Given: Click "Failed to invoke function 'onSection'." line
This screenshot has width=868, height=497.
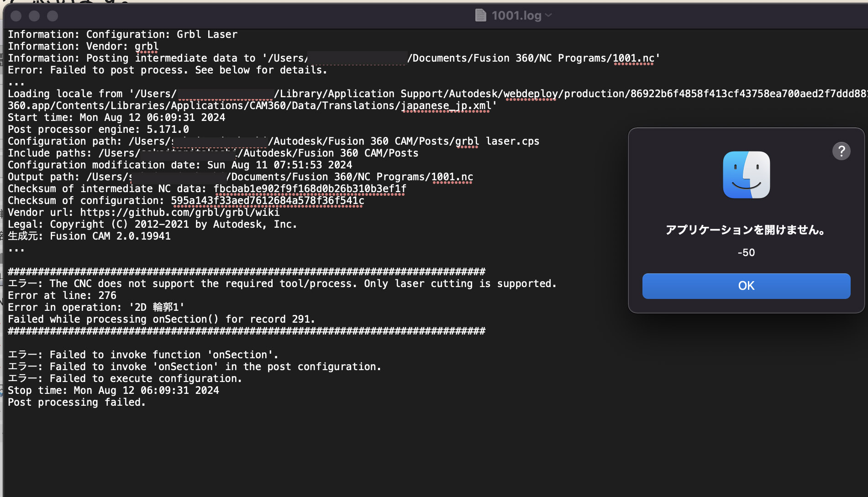Looking at the screenshot, I should tap(143, 355).
